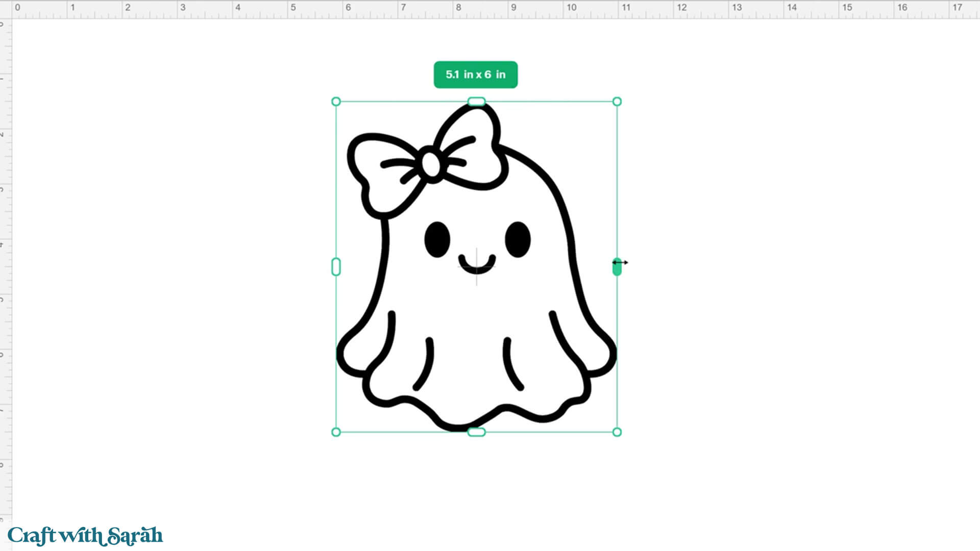Click the left-middle resize handle
Screen dimensions: 980x551
click(336, 267)
